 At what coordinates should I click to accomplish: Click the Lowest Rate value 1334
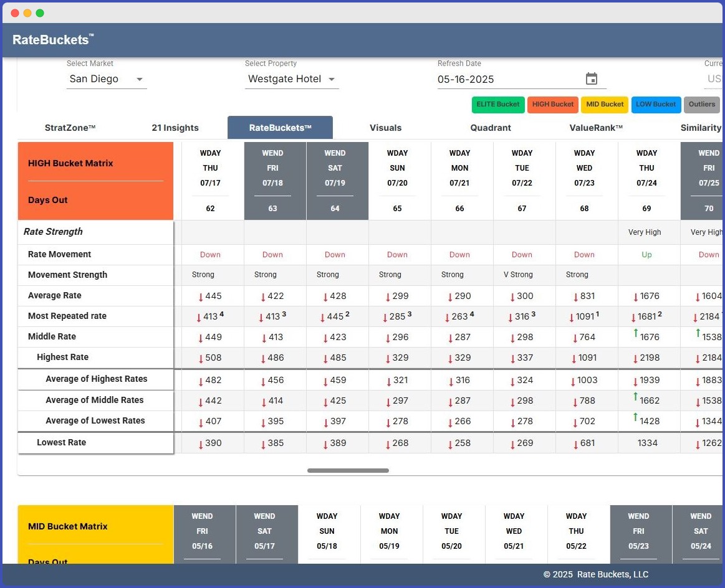(x=647, y=443)
